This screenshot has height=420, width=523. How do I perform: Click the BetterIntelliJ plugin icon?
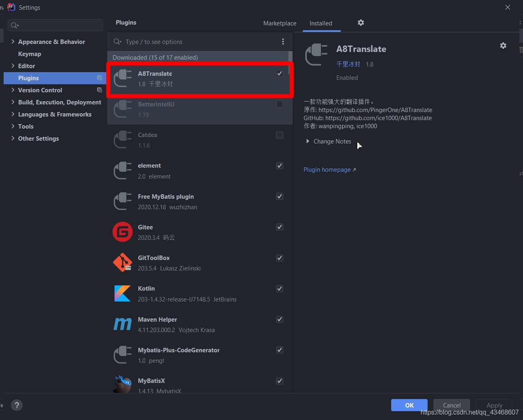[123, 109]
